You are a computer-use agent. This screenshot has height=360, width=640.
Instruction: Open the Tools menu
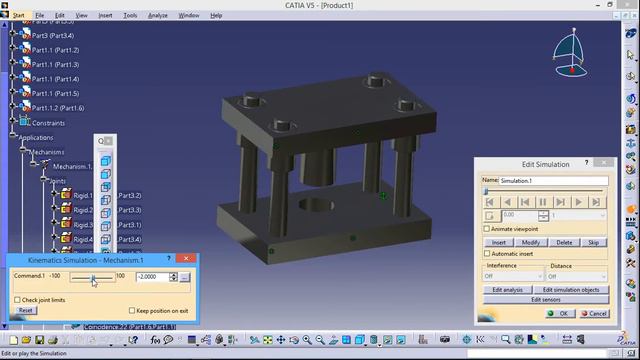coord(130,16)
